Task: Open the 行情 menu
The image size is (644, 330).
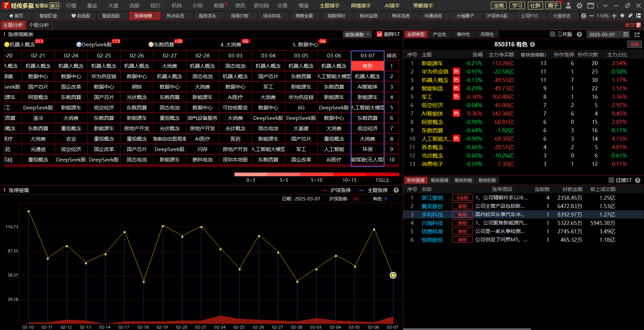Action: point(71,6)
